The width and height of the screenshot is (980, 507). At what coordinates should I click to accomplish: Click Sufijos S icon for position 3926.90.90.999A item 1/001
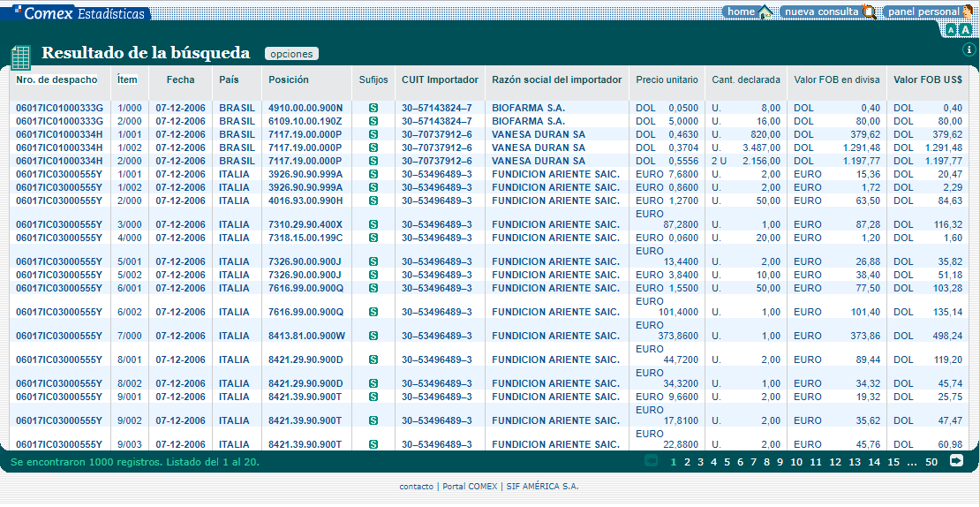pyautogui.click(x=373, y=174)
